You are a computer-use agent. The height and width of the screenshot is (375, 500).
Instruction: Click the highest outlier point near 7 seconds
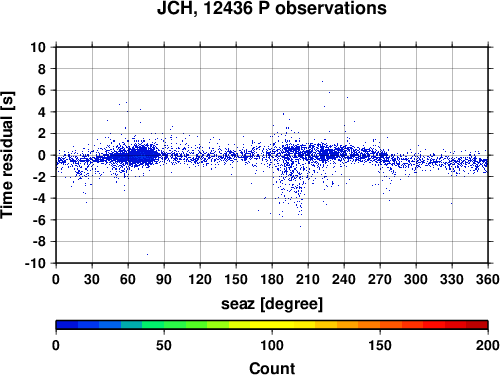[322, 81]
